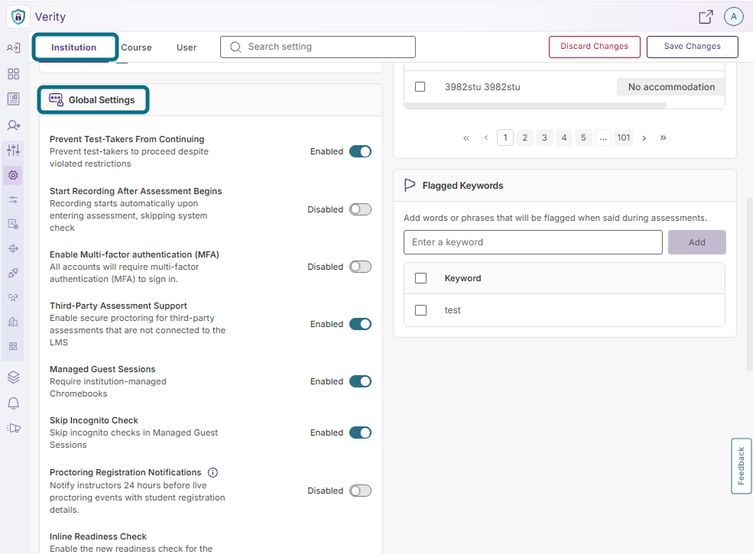Go to page 4 in pagination
This screenshot has width=756, height=554.
564,138
